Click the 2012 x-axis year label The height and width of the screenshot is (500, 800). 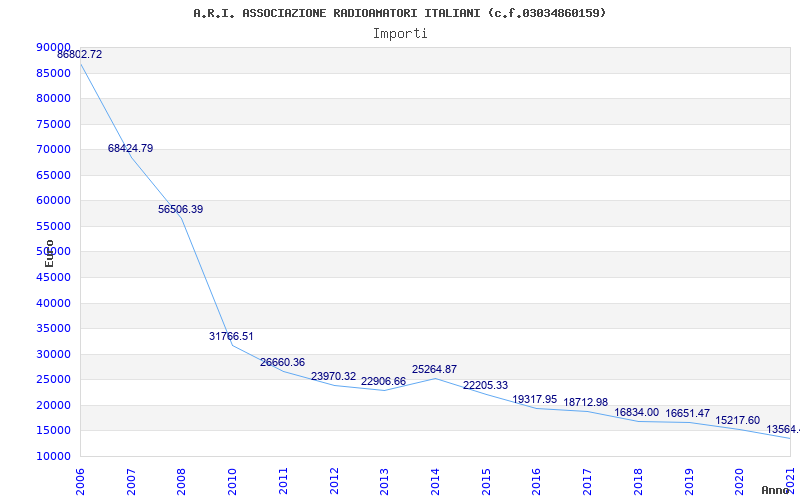[334, 481]
